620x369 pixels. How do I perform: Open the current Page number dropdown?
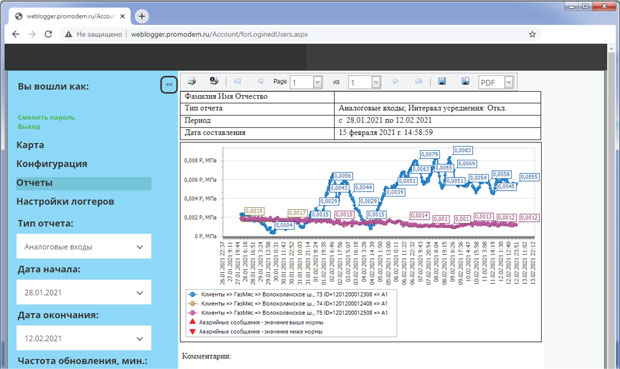[318, 82]
